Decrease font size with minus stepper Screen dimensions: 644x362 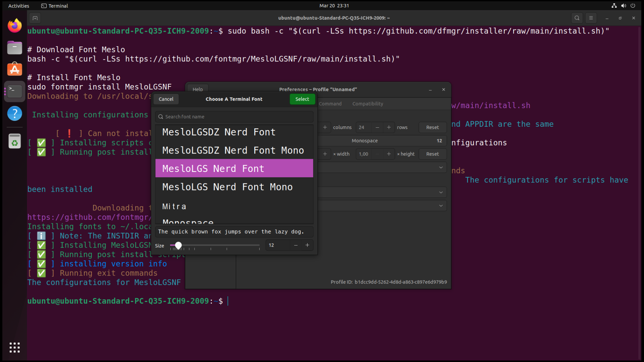(296, 245)
